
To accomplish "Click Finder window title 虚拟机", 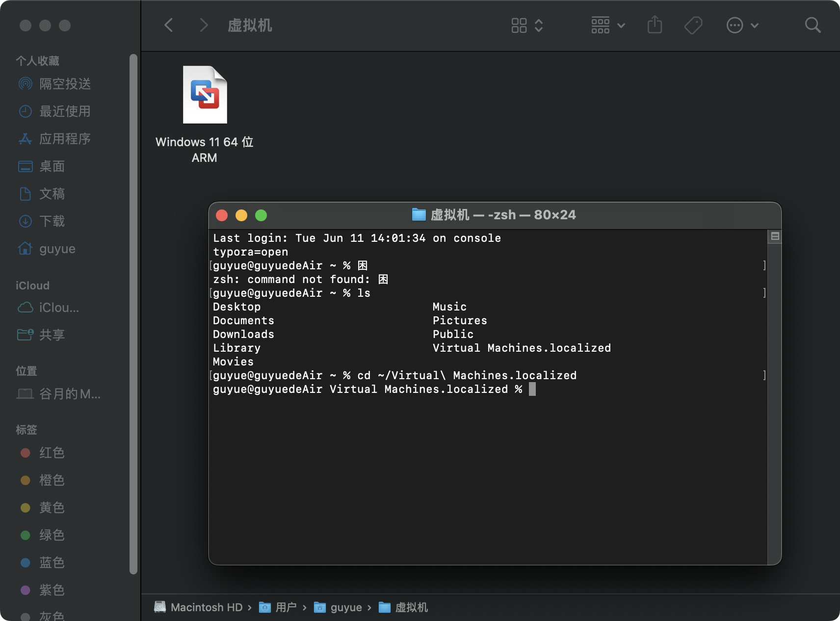I will point(250,25).
